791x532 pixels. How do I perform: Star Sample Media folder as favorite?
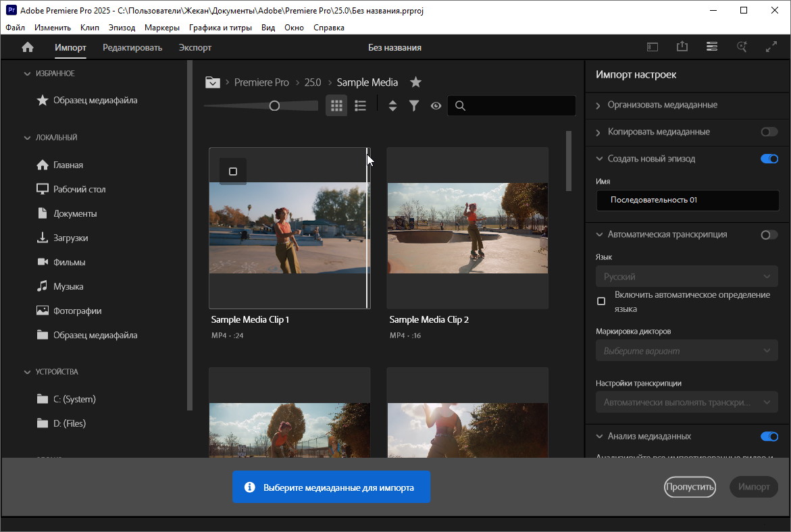pyautogui.click(x=415, y=82)
